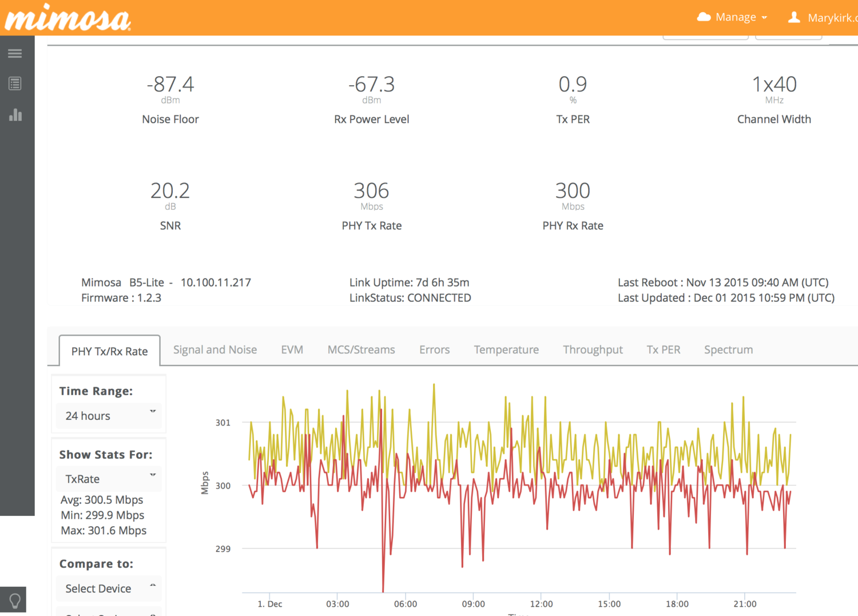Open the TxRate stats dropdown
This screenshot has width=858, height=616.
(109, 479)
